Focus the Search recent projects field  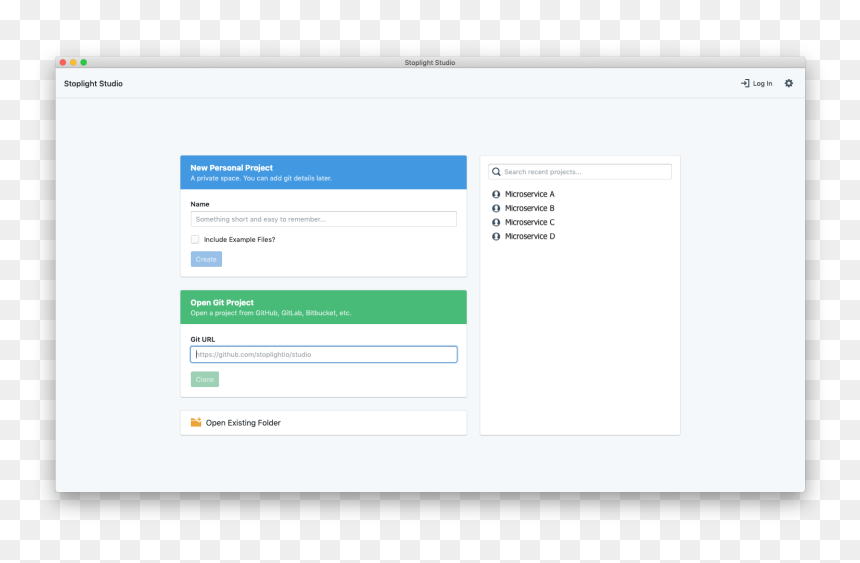point(580,172)
